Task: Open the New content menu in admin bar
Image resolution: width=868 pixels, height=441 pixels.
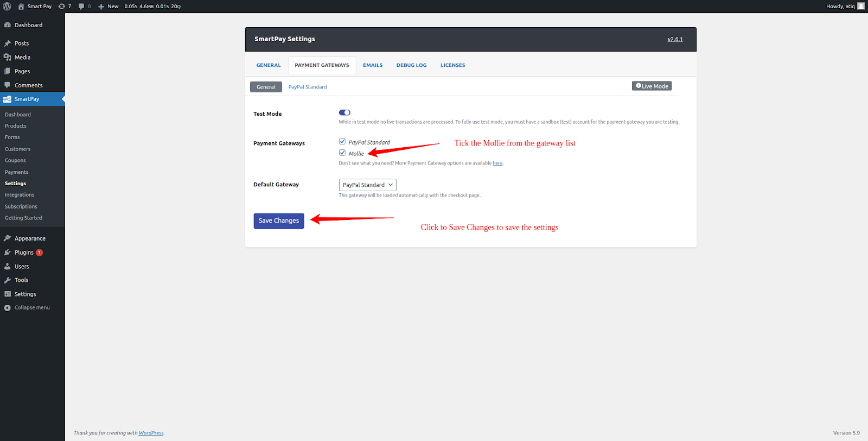Action: (x=108, y=7)
